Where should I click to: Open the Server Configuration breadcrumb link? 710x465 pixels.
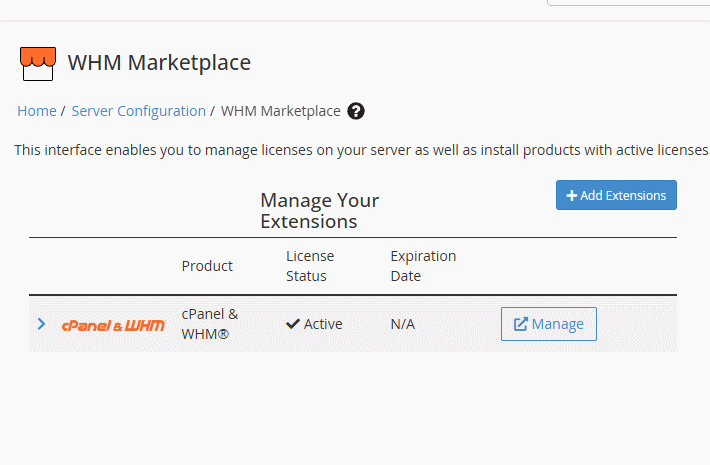(139, 111)
